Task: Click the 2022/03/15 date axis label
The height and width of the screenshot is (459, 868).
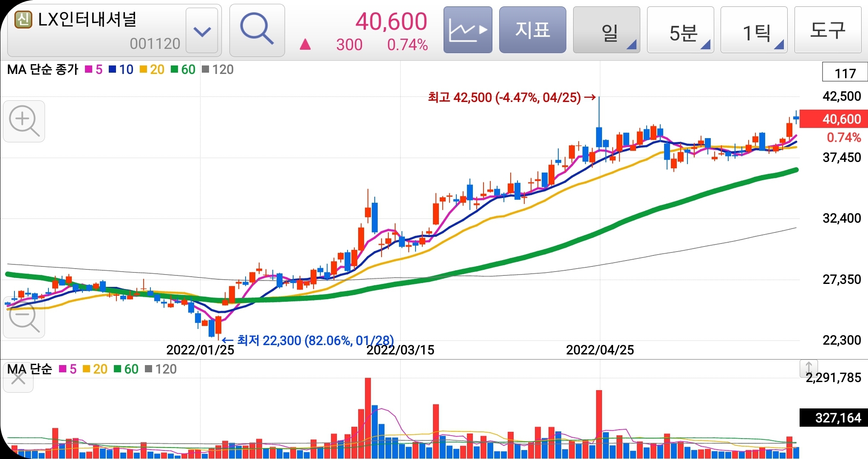Action: pos(400,350)
